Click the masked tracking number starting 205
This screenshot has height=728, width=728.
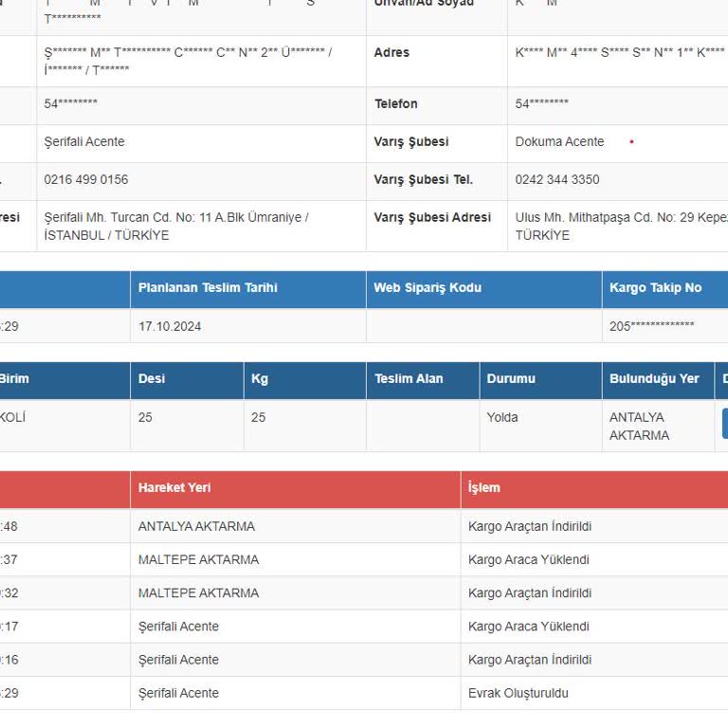tap(651, 326)
